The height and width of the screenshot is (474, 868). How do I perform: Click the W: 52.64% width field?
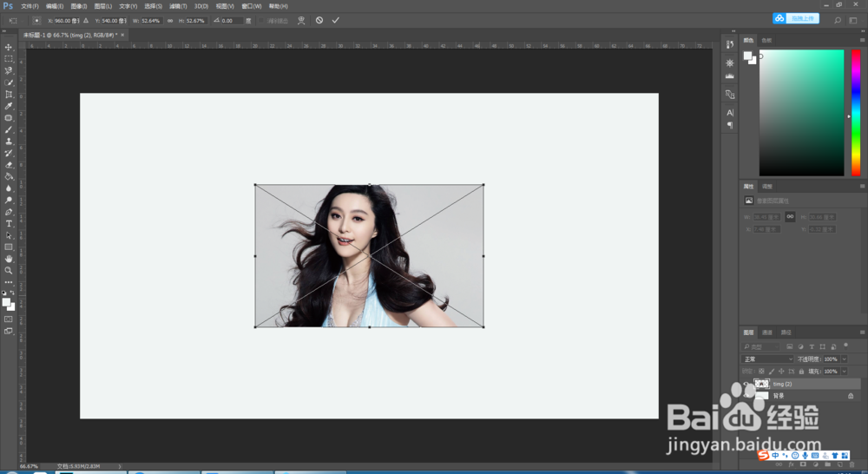[150, 21]
